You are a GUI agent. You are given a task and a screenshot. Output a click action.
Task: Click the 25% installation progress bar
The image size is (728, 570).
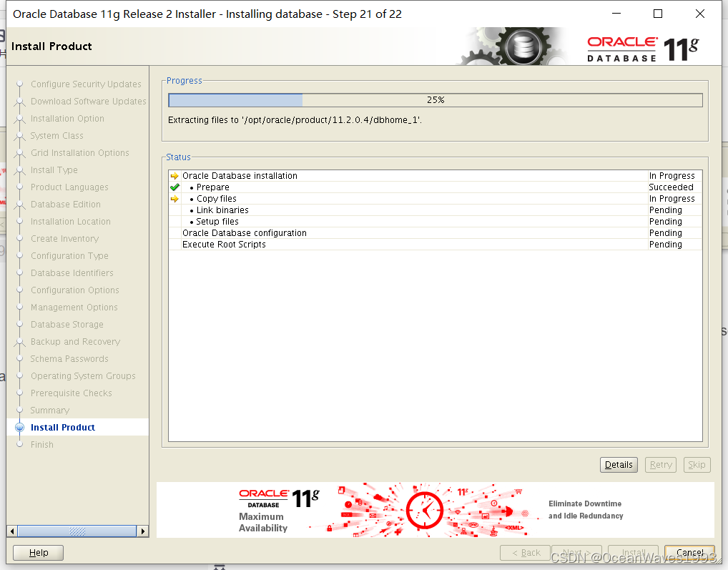pos(435,100)
